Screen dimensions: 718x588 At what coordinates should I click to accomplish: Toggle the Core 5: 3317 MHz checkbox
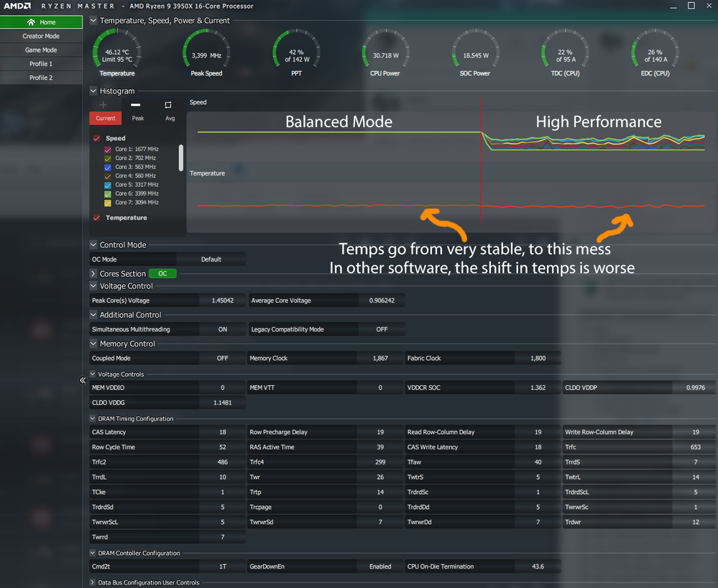coord(108,185)
